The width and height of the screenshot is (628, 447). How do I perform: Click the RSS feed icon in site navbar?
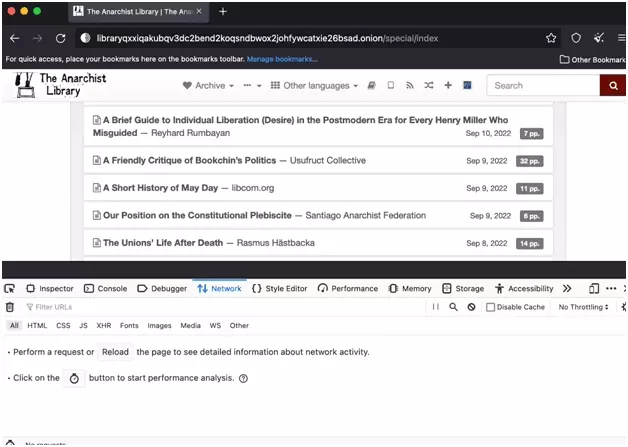(x=409, y=86)
